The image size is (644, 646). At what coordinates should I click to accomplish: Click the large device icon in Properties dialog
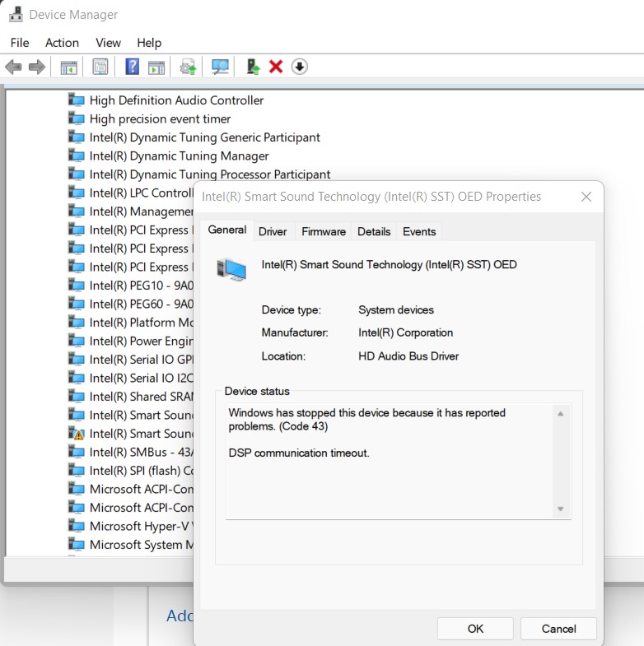tap(231, 270)
